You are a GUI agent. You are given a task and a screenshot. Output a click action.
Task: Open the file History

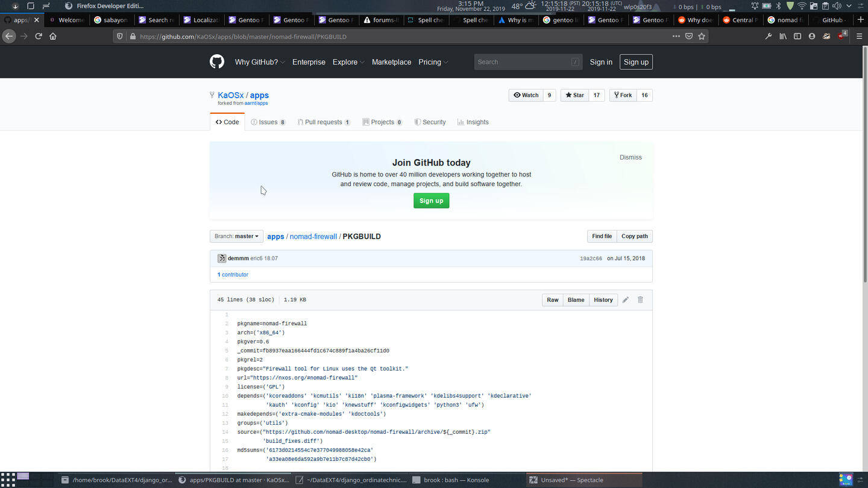pos(603,299)
